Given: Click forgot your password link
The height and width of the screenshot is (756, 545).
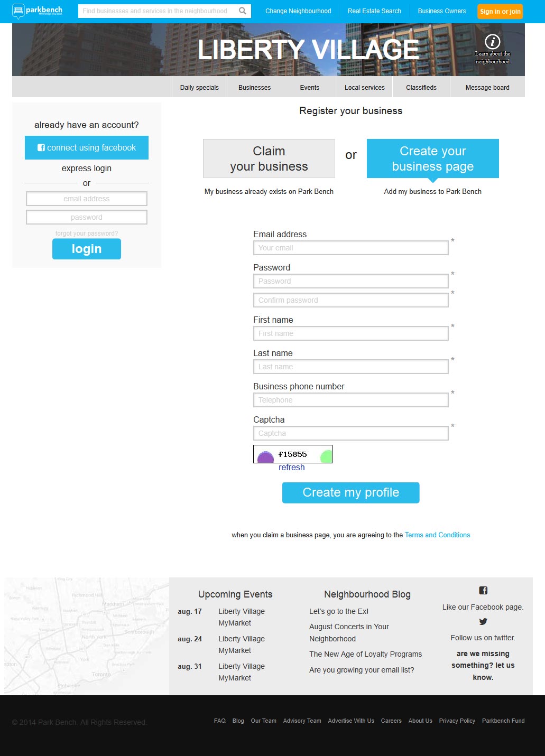Looking at the screenshot, I should [x=87, y=234].
